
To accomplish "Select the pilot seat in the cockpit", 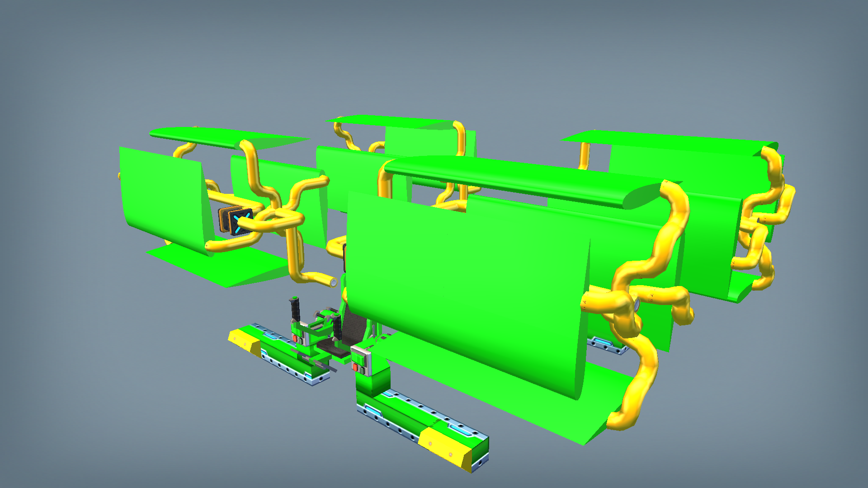I will tap(351, 332).
